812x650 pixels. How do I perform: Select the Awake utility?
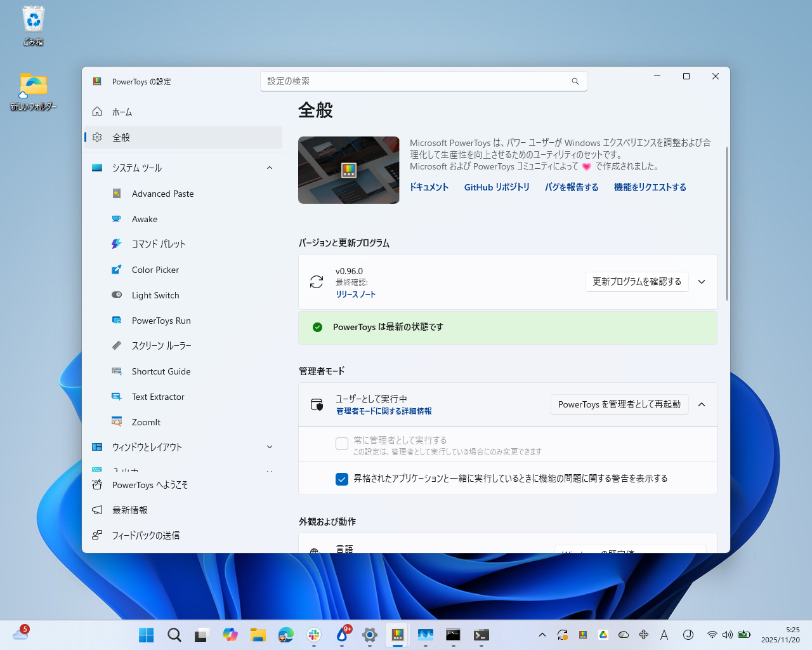pyautogui.click(x=145, y=219)
